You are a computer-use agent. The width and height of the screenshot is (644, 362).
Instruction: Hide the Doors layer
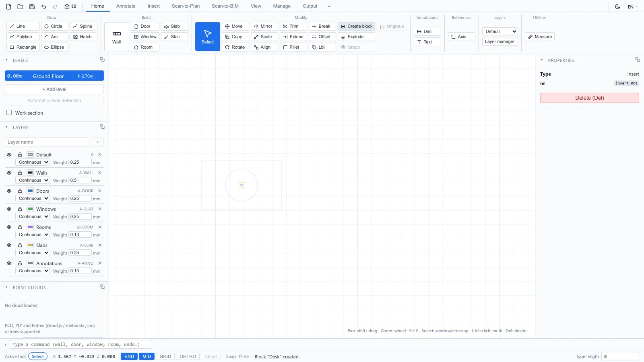(x=9, y=191)
